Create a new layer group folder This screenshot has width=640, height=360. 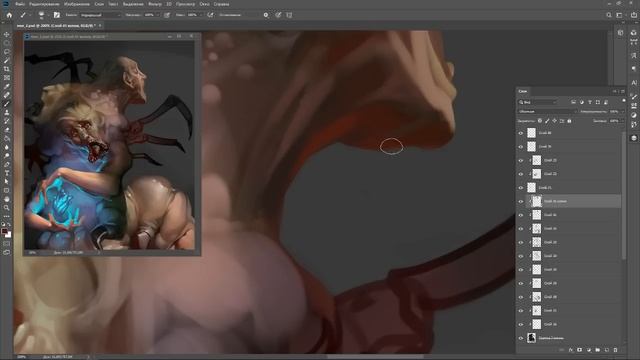point(598,350)
